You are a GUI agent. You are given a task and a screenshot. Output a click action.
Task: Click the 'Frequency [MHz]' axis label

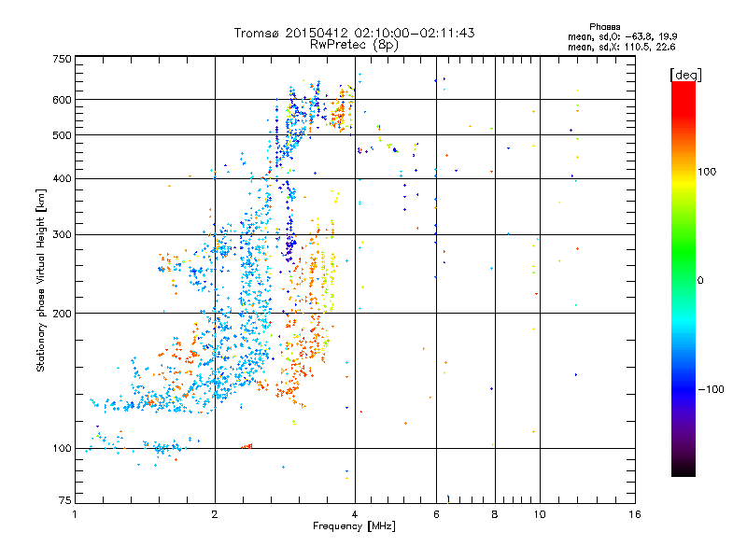[354, 526]
